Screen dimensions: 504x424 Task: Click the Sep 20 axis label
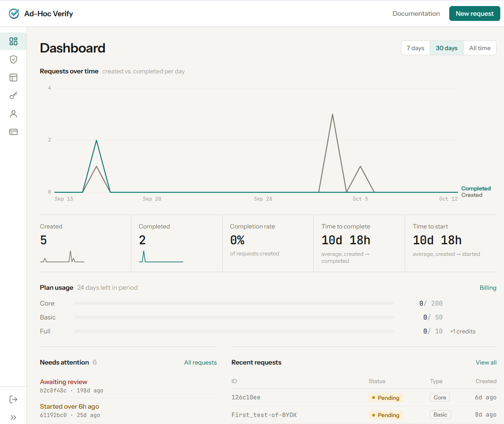(x=152, y=199)
